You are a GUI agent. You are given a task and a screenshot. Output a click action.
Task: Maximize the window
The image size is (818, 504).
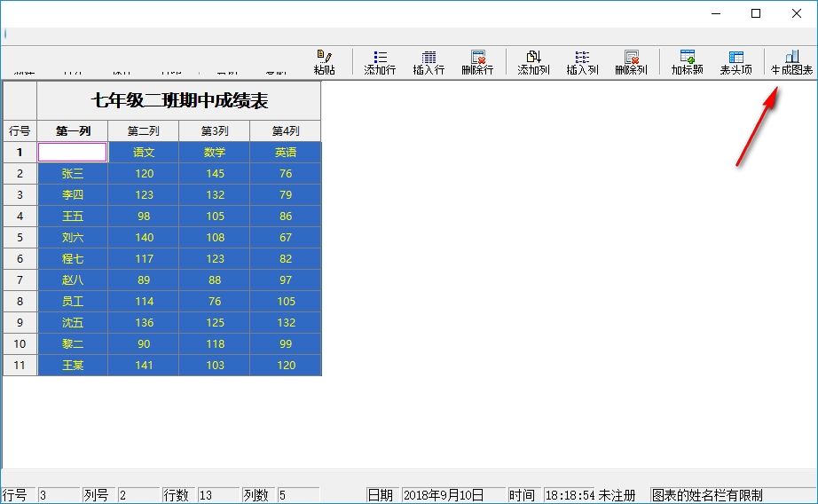pyautogui.click(x=756, y=13)
